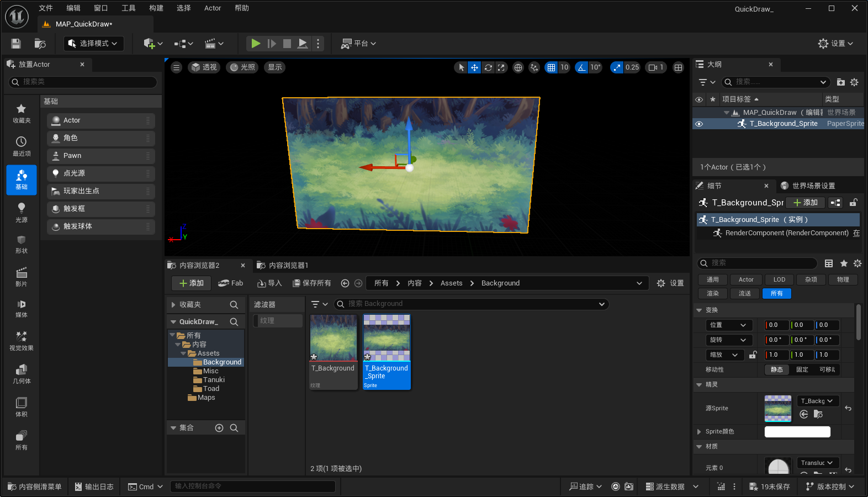Set mobility to 静态
The width and height of the screenshot is (868, 497).
pyautogui.click(x=777, y=370)
